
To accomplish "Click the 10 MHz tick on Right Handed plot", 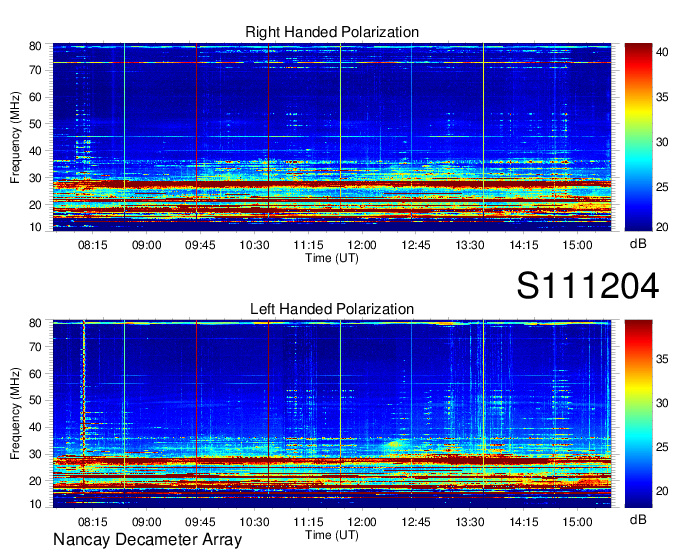I will pos(35,227).
